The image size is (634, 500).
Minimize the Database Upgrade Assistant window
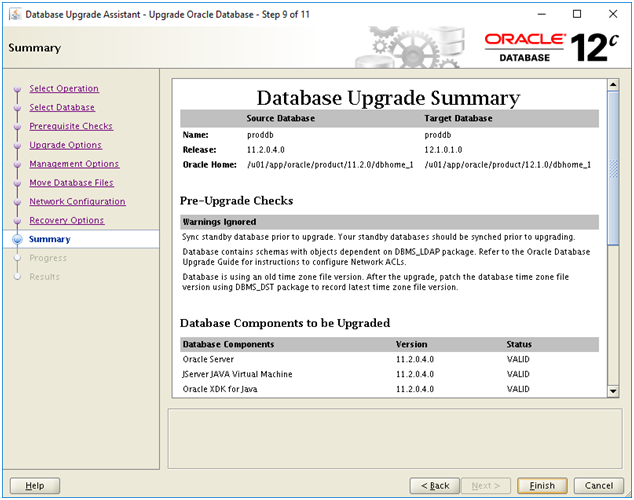[x=541, y=14]
